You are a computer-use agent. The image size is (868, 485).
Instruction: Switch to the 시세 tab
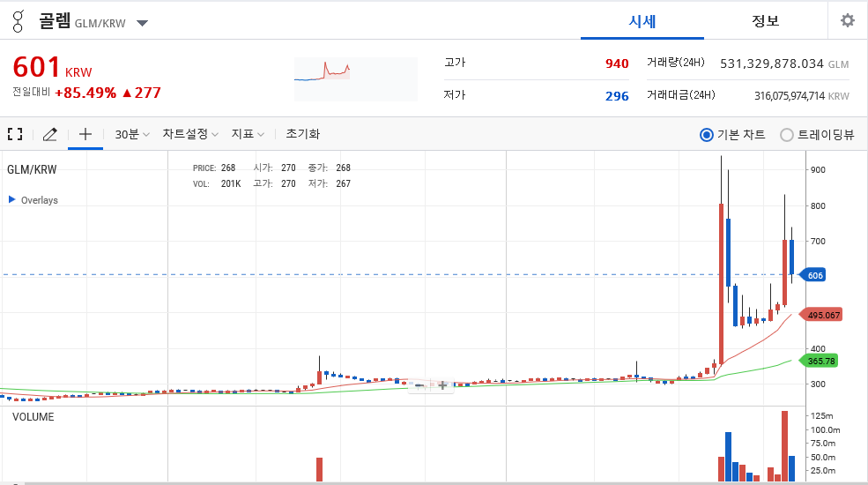click(642, 21)
